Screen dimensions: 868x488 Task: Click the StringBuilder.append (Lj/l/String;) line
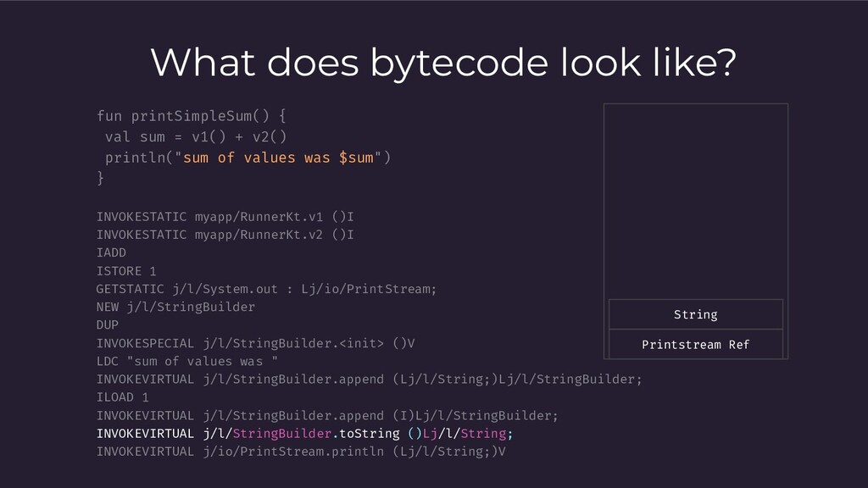point(369,380)
